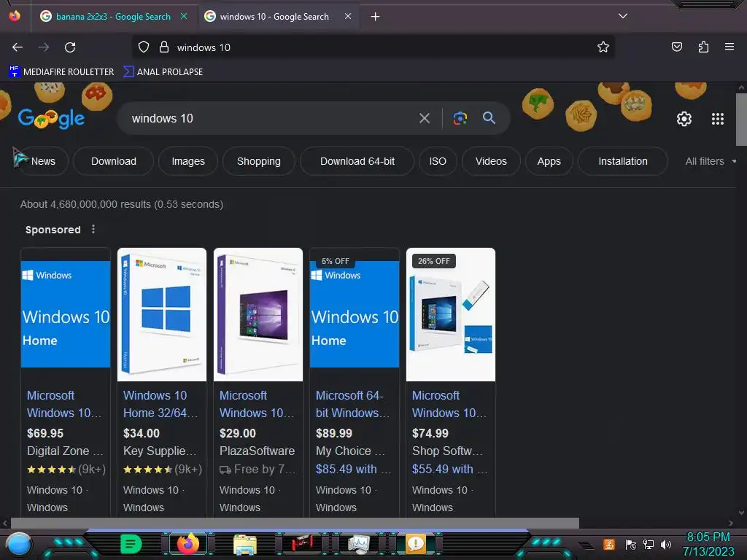Filter results by Download

pyautogui.click(x=113, y=161)
